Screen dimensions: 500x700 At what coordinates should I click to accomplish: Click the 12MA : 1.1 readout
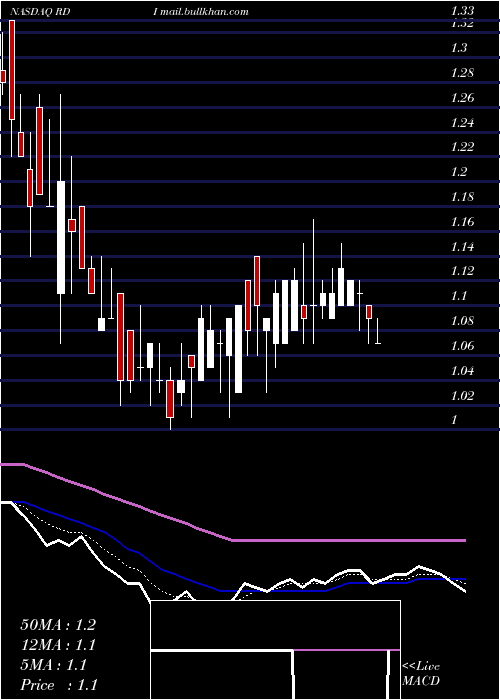coord(58,645)
